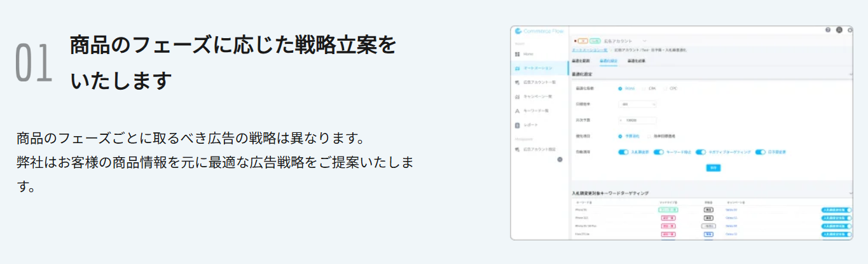Switch to the 最適化概要 tab

581,61
